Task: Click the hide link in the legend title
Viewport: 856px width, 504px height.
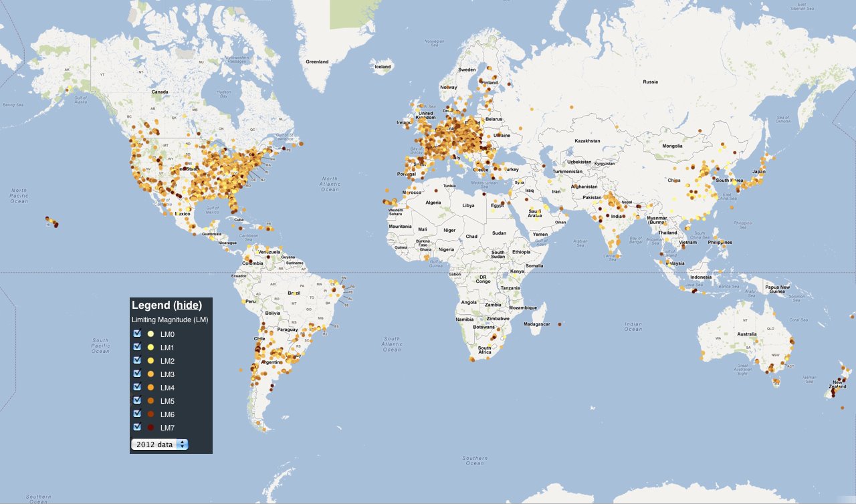Action: click(x=187, y=305)
